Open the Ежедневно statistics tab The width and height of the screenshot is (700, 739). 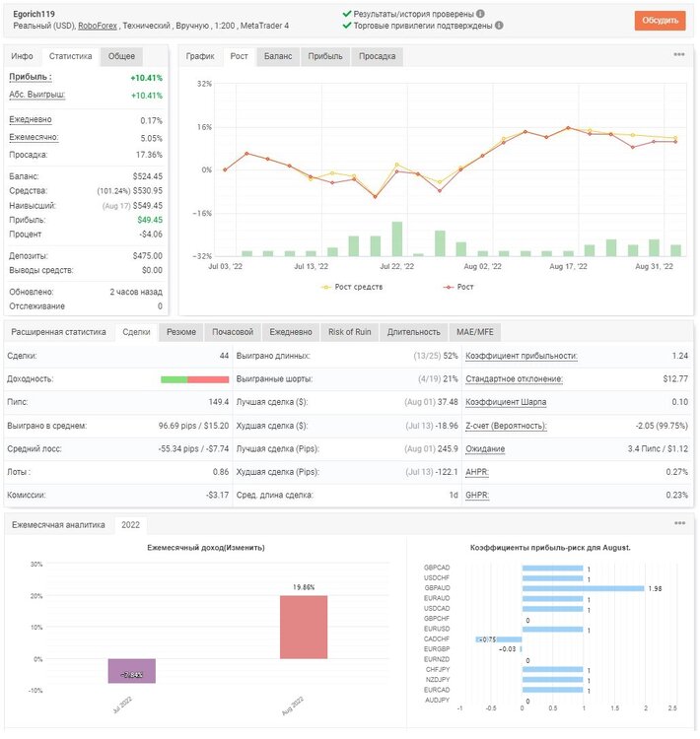(x=291, y=332)
